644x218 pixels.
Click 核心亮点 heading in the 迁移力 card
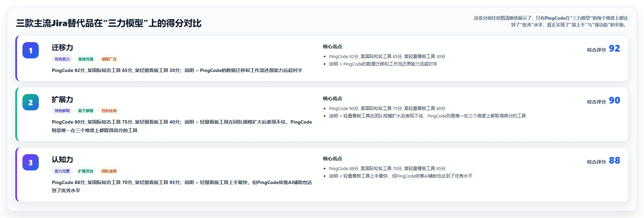pos(333,47)
